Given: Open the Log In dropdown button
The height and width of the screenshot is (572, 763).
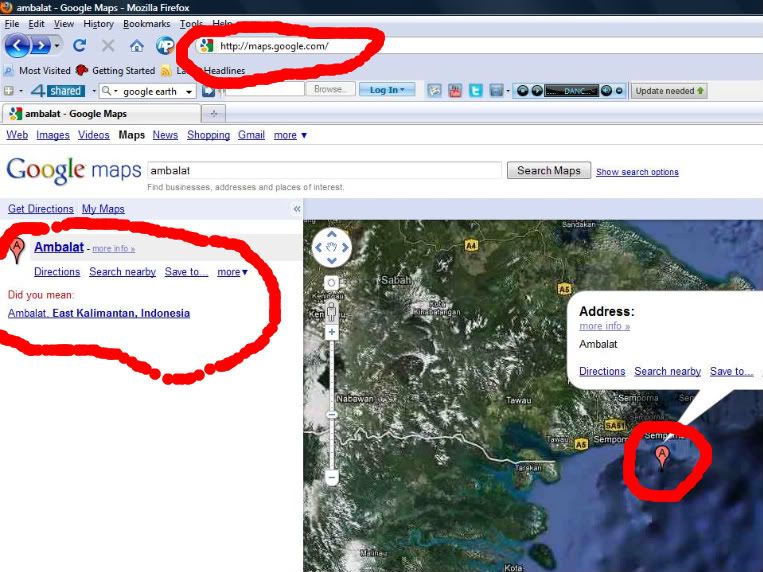Looking at the screenshot, I should pyautogui.click(x=387, y=90).
